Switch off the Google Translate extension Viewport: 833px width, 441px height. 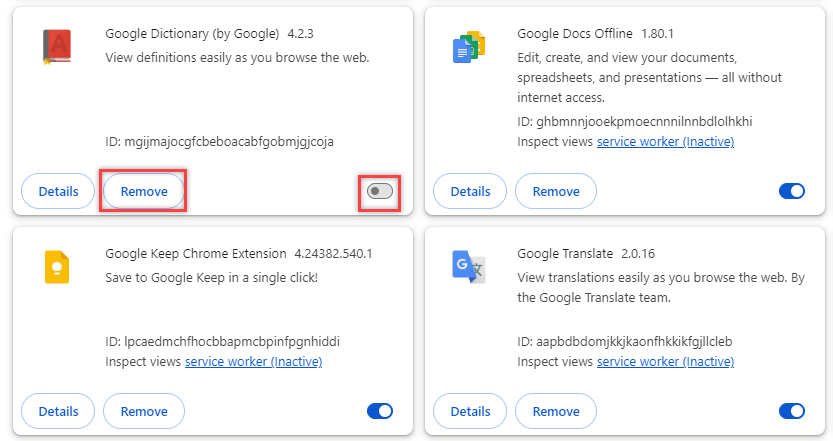tap(791, 411)
